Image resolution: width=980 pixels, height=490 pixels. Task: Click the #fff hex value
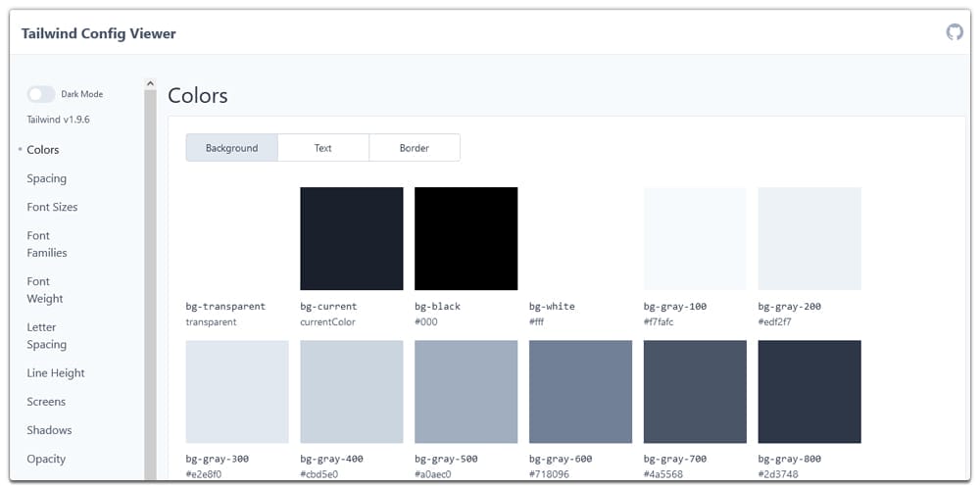click(538, 322)
